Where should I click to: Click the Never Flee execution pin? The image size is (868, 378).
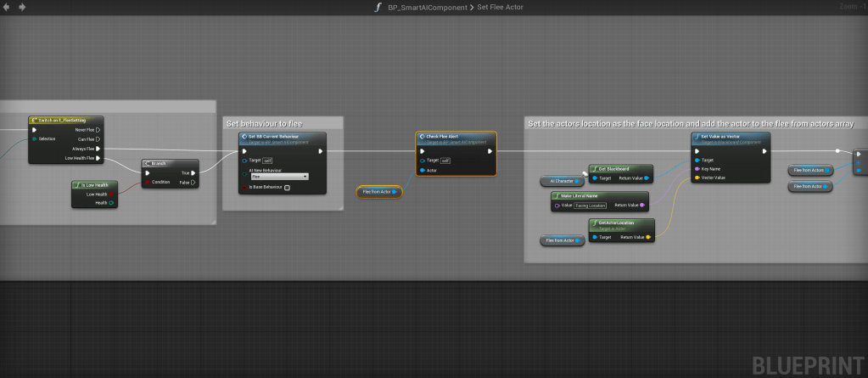click(98, 129)
